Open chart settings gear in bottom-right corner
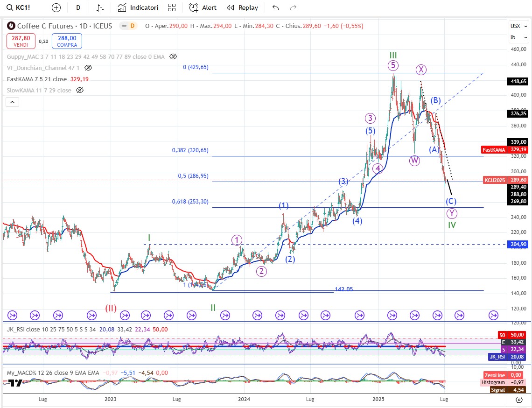 tap(519, 400)
